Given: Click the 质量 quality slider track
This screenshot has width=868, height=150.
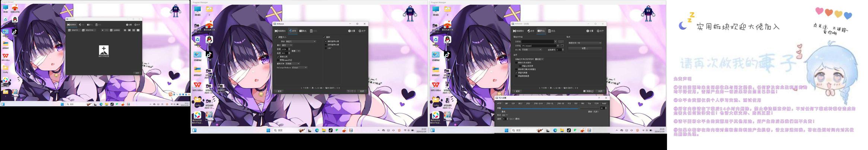Looking at the screenshot, I should click(550, 108).
